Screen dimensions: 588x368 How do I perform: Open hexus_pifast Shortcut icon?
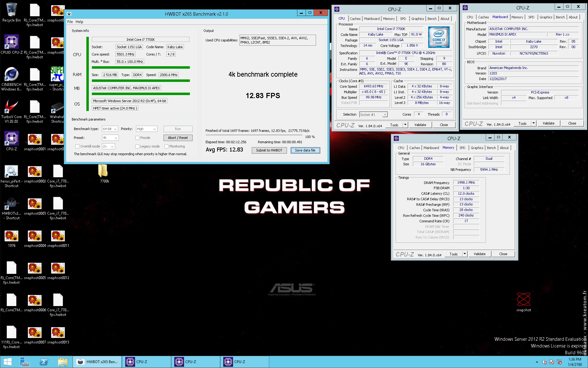pos(12,176)
